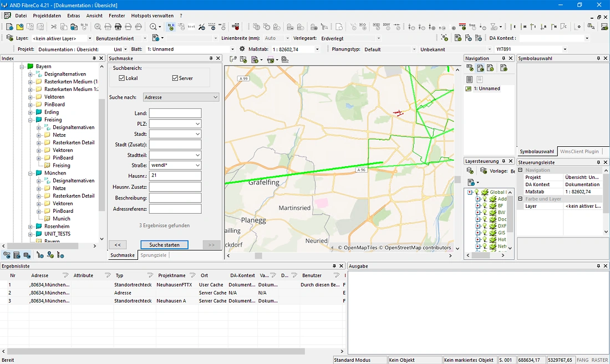Expand the Erding tree node

30,112
